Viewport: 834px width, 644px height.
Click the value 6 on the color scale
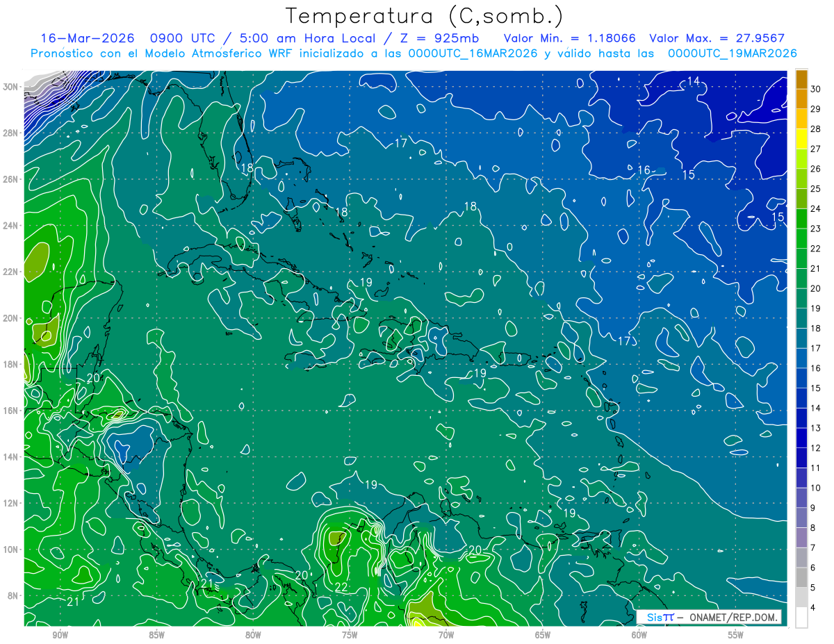pos(814,568)
